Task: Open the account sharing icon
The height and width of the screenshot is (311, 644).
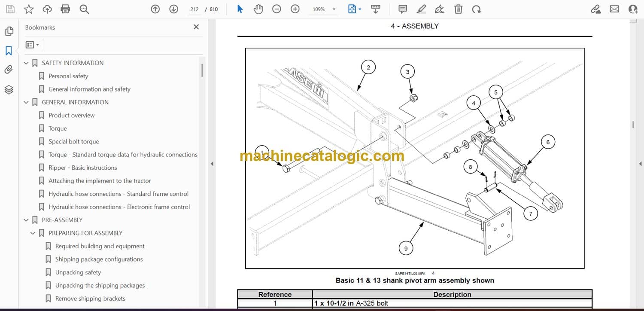Action: [633, 9]
